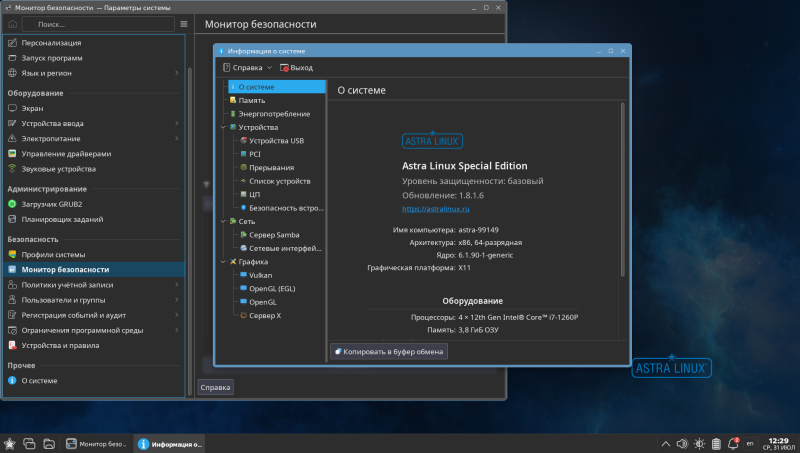Click the Справка button in settings window
800x453 pixels.
coord(215,387)
